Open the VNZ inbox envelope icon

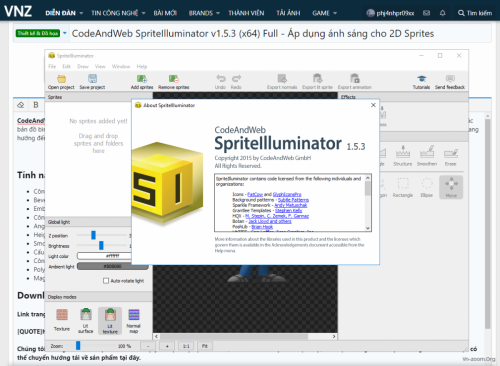point(426,13)
